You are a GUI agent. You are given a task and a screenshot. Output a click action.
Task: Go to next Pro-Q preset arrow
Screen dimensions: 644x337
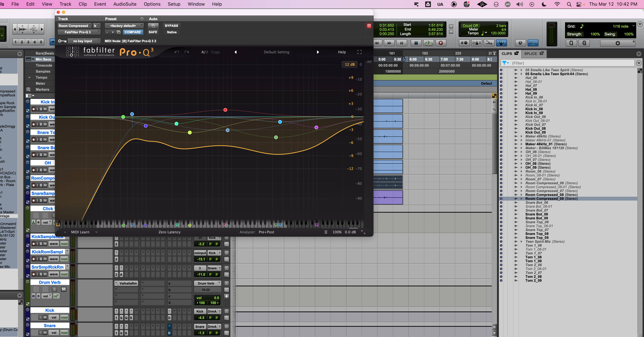tap(318, 52)
